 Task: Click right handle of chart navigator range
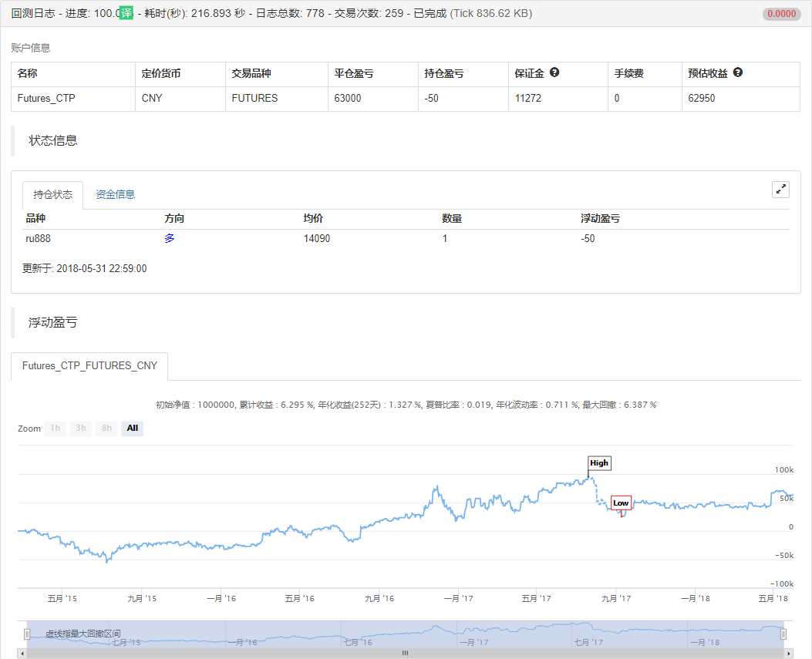click(x=783, y=634)
